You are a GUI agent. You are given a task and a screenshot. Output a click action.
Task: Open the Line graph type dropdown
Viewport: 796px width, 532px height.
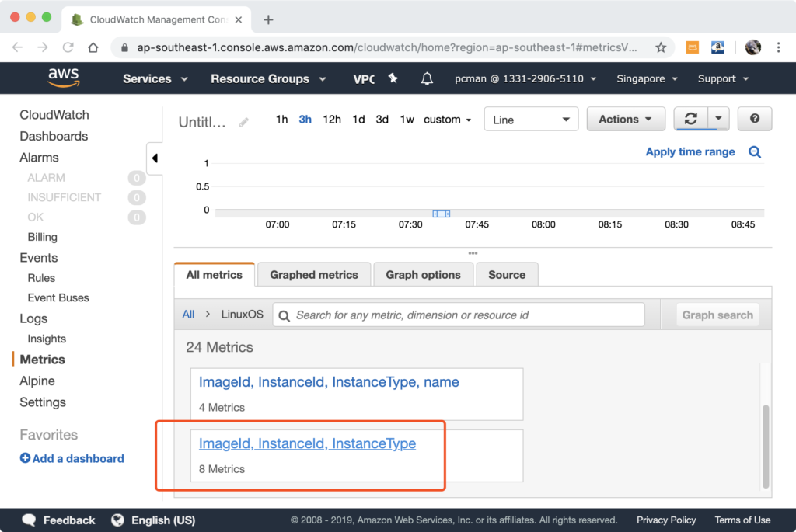[x=531, y=119]
